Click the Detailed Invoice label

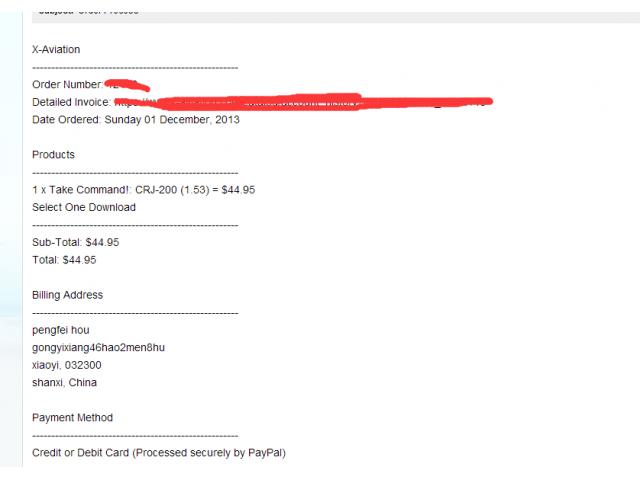tap(71, 102)
